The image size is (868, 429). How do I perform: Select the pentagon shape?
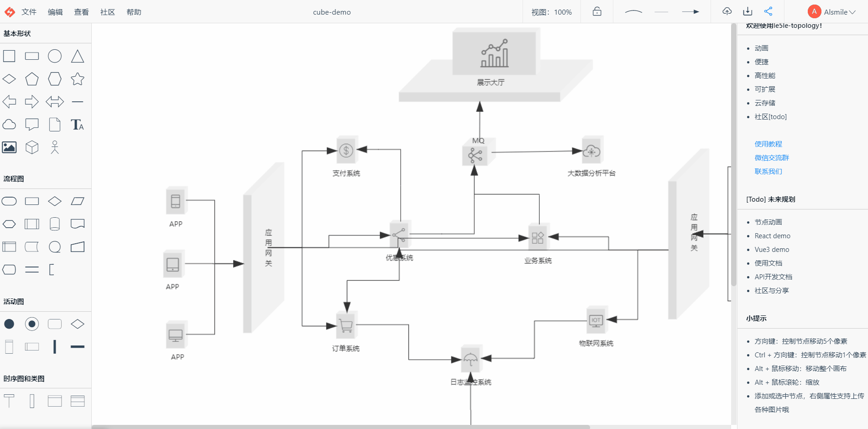pyautogui.click(x=32, y=79)
